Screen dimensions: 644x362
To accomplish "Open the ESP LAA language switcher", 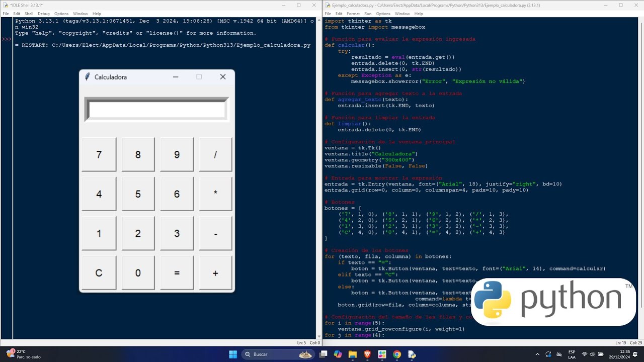I will point(572,354).
